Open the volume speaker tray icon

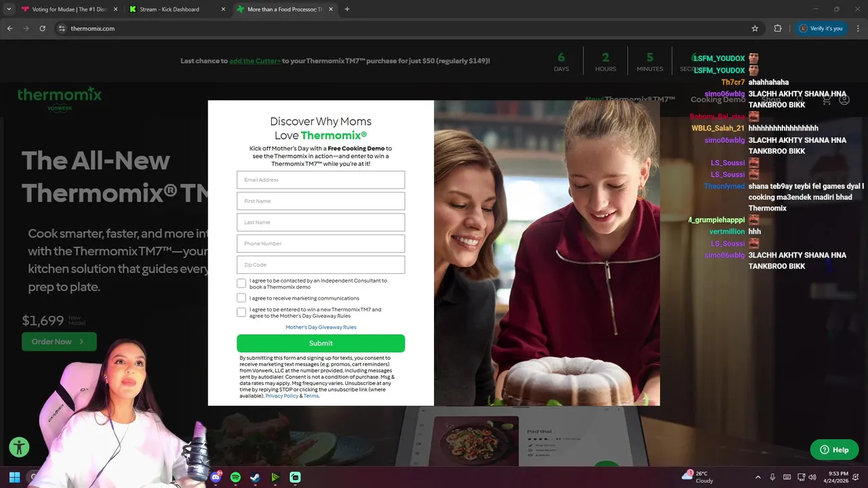pos(812,477)
